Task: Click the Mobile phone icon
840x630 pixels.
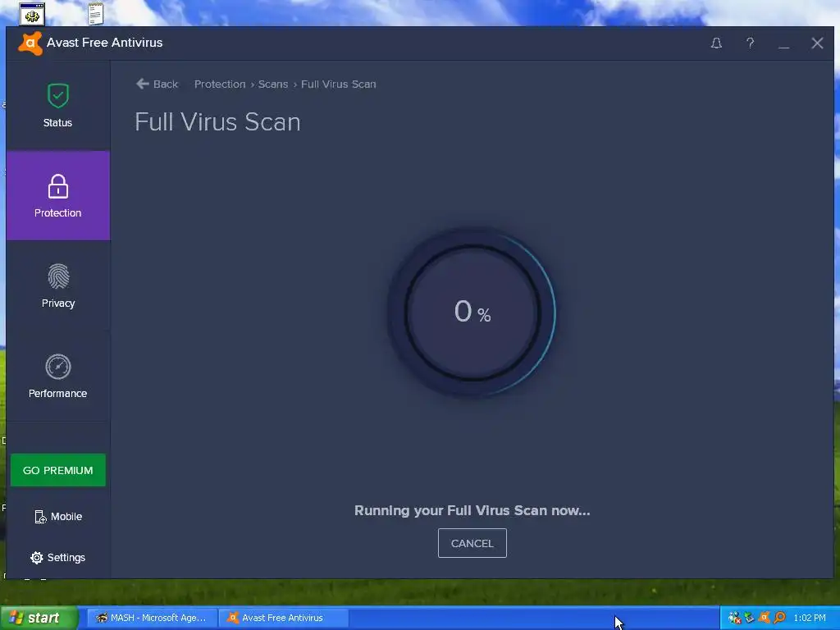Action: click(x=40, y=517)
